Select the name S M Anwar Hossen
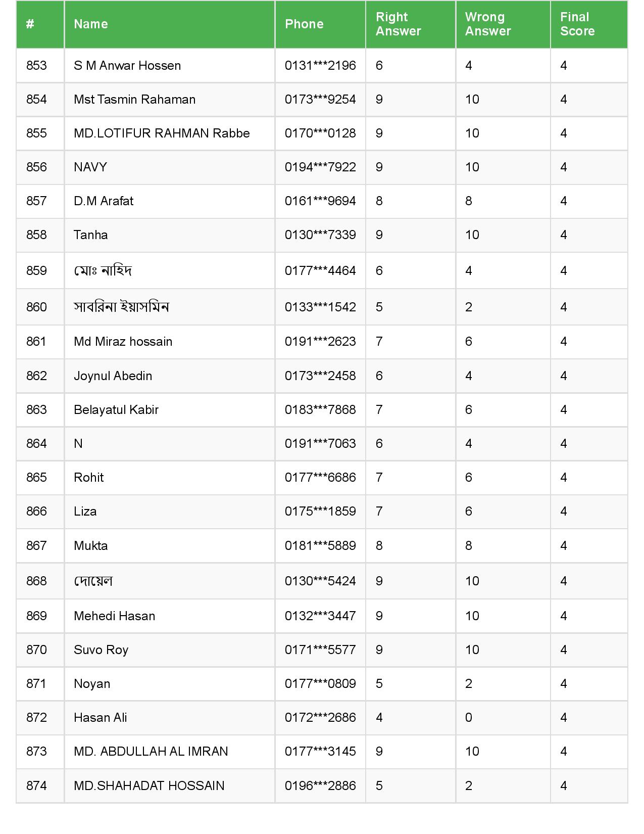Screen dimensions: 644x834 pos(127,66)
